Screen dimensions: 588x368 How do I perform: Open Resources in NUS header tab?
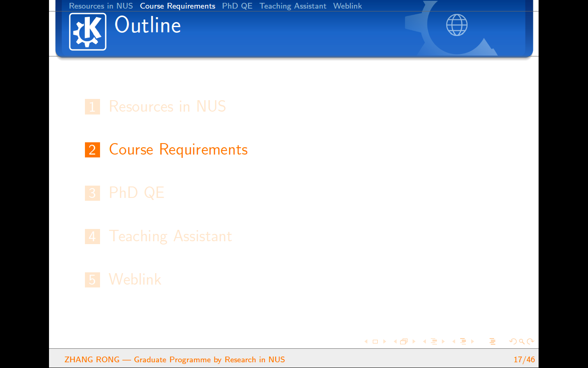coord(101,6)
